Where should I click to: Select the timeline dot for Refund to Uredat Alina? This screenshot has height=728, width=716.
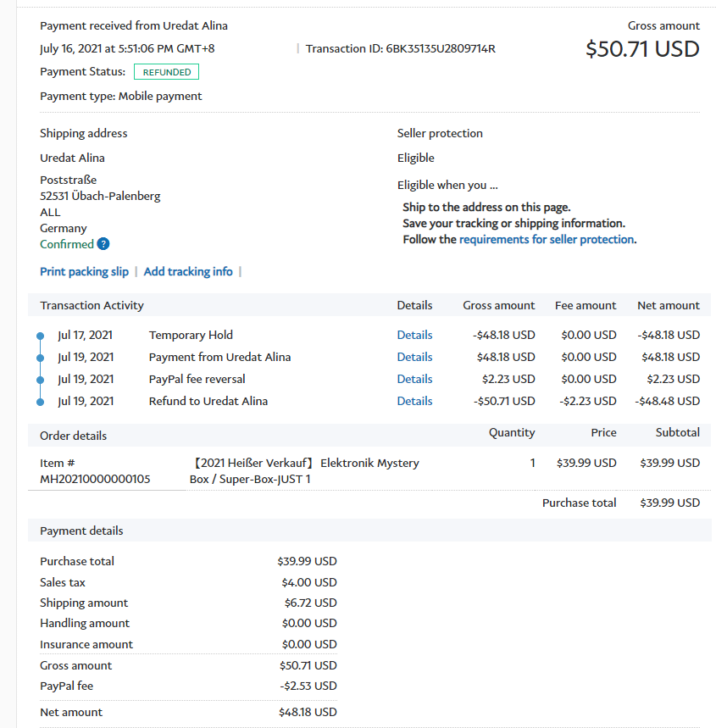click(x=40, y=402)
